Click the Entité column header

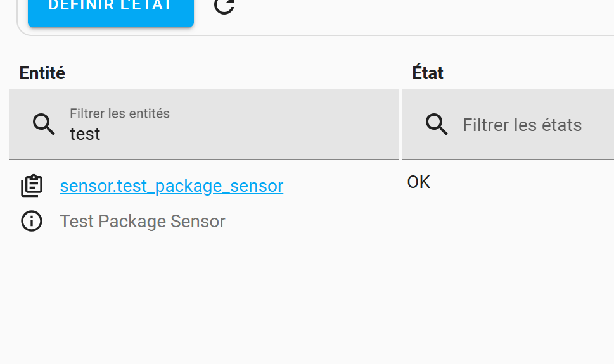pyautogui.click(x=42, y=73)
